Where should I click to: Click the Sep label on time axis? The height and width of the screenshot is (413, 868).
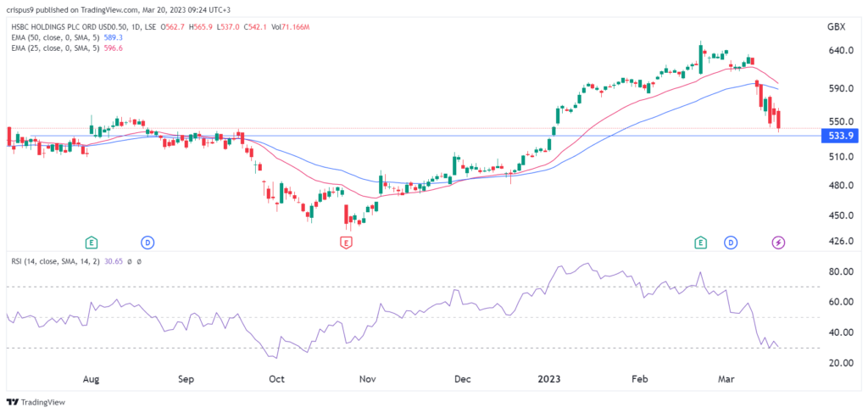click(186, 380)
